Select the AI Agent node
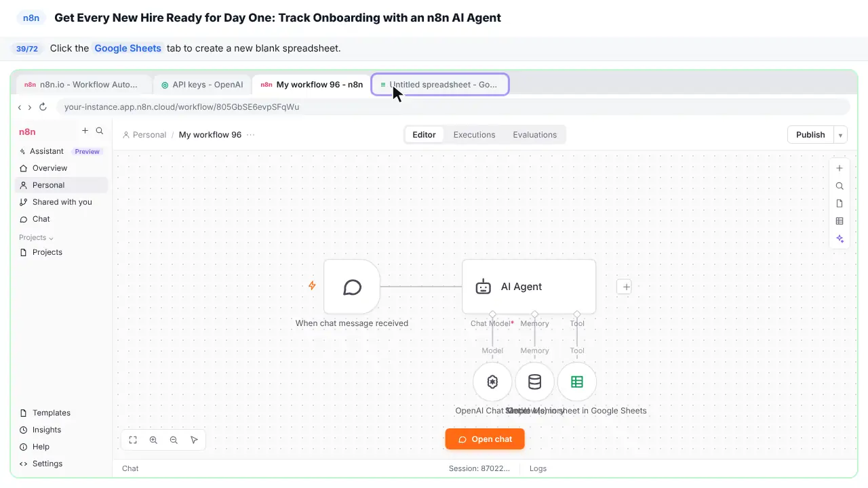The image size is (868, 488). click(529, 287)
